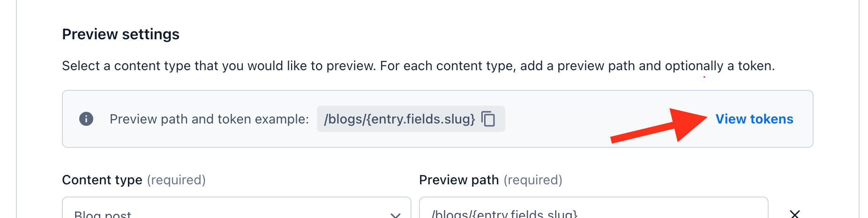The width and height of the screenshot is (868, 218).
Task: Click the description sentence under Preview settings
Action: pos(418,66)
